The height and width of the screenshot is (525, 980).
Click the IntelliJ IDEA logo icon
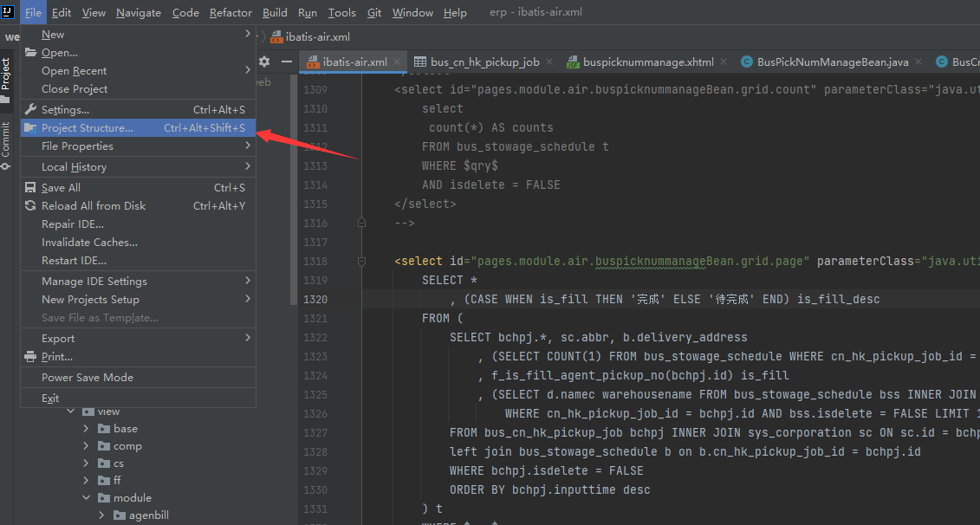(8, 12)
